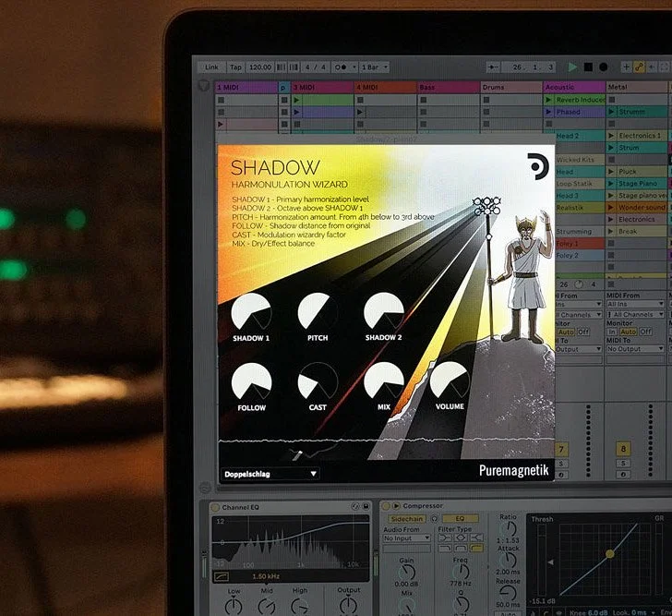Select the Drums track header
The image size is (672, 616).
(x=511, y=88)
